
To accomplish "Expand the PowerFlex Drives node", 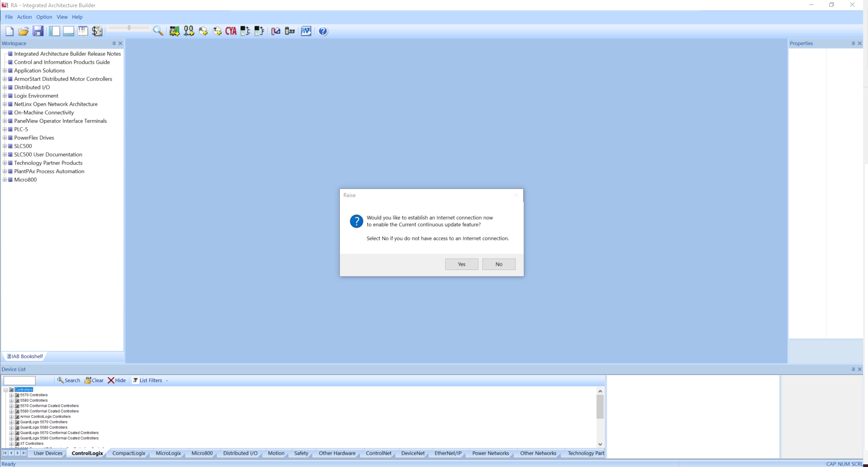I will tap(5, 138).
